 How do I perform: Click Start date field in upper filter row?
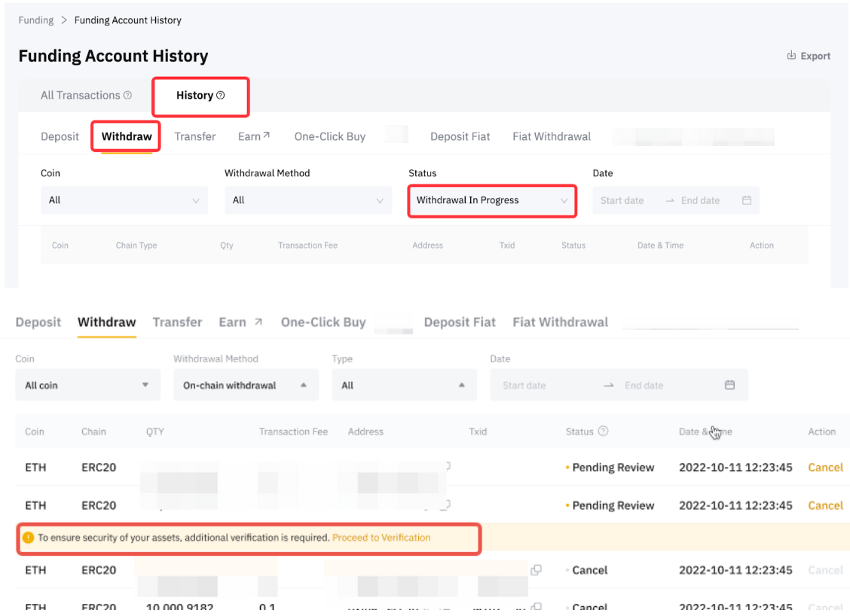click(x=622, y=201)
